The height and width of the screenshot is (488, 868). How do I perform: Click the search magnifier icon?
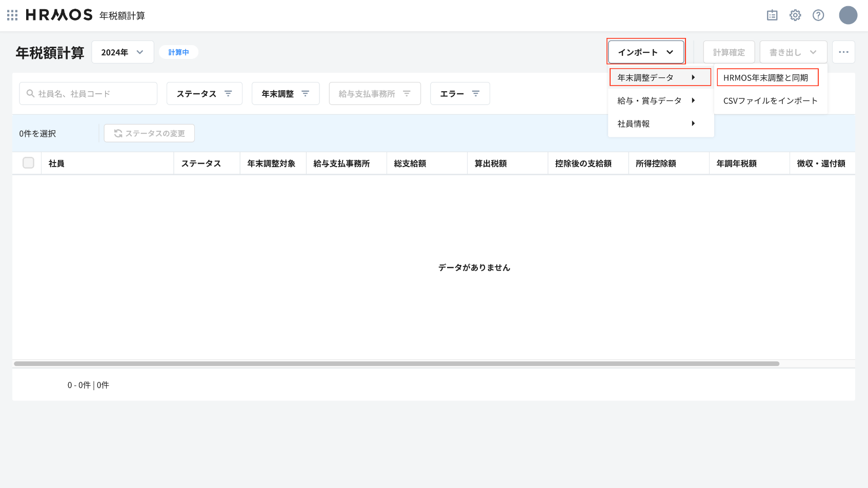pyautogui.click(x=30, y=94)
